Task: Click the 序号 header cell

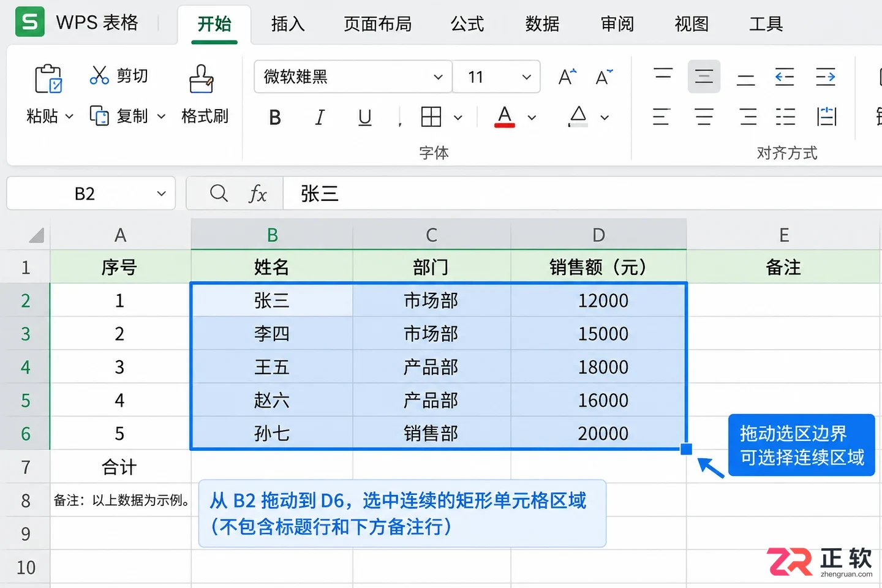Action: (x=120, y=267)
